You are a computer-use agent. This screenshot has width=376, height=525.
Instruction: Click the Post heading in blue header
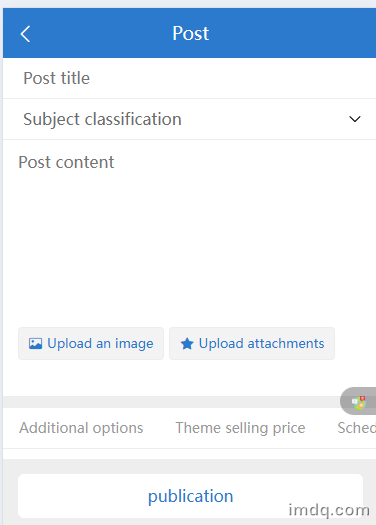coord(191,33)
